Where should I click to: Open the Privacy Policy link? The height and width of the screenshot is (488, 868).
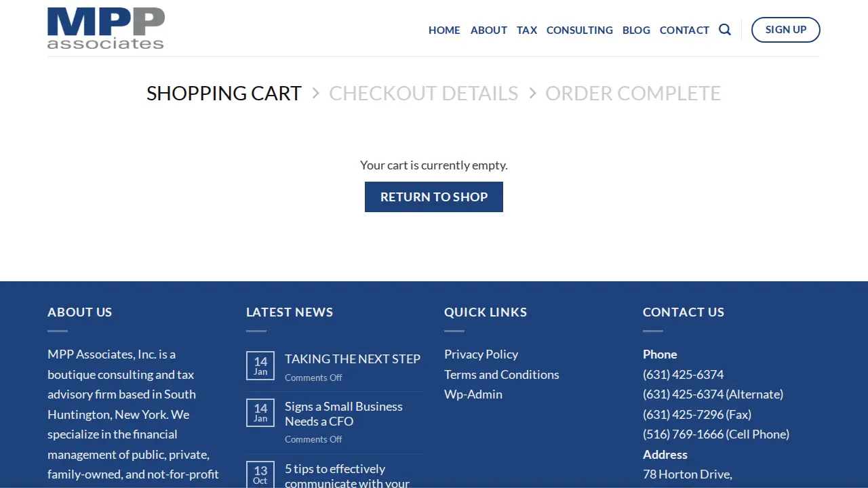481,354
